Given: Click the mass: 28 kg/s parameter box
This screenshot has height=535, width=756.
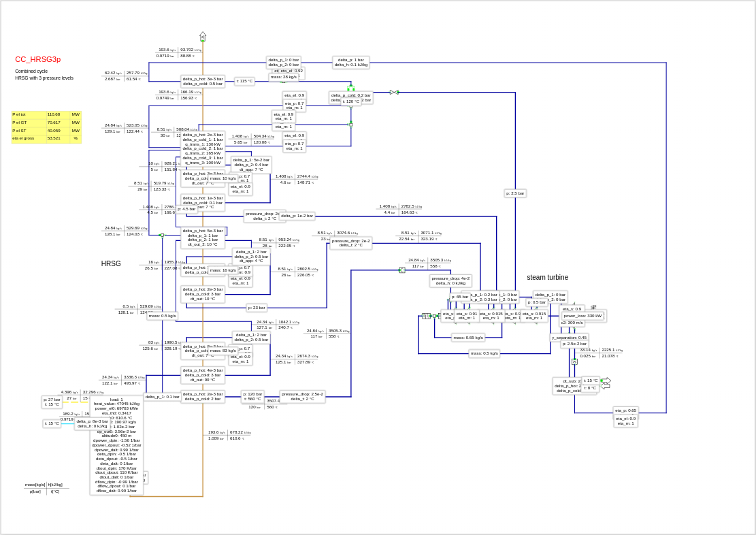Looking at the screenshot, I should pyautogui.click(x=284, y=77).
